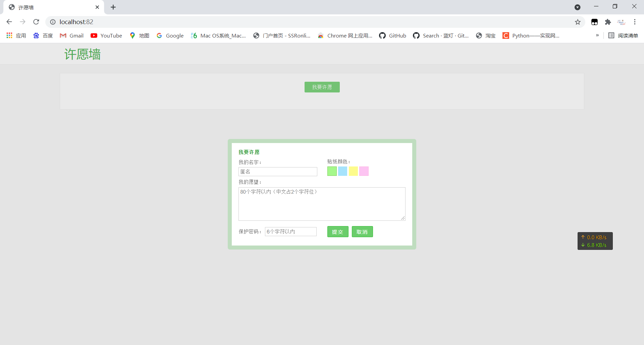
Task: Pick the pink sticker color
Action: point(364,171)
